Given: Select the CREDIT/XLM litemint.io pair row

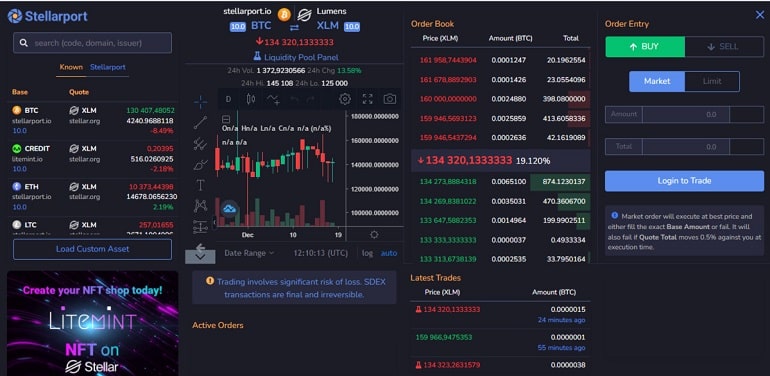Looking at the screenshot, I should click(93, 159).
